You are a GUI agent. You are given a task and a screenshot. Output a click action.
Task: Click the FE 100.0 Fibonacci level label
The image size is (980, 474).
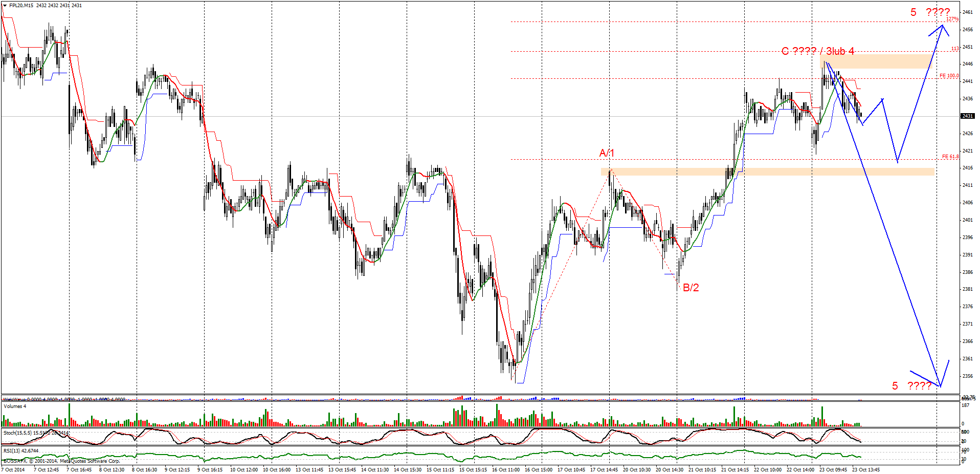tap(949, 76)
